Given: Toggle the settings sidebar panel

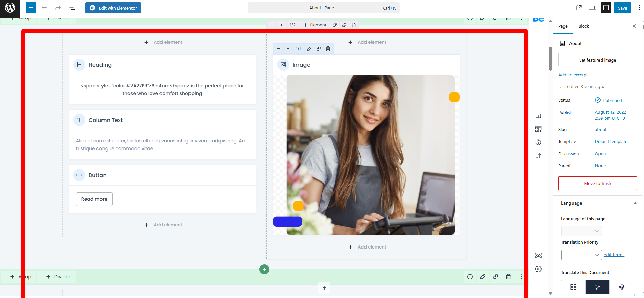Looking at the screenshot, I should click(606, 8).
